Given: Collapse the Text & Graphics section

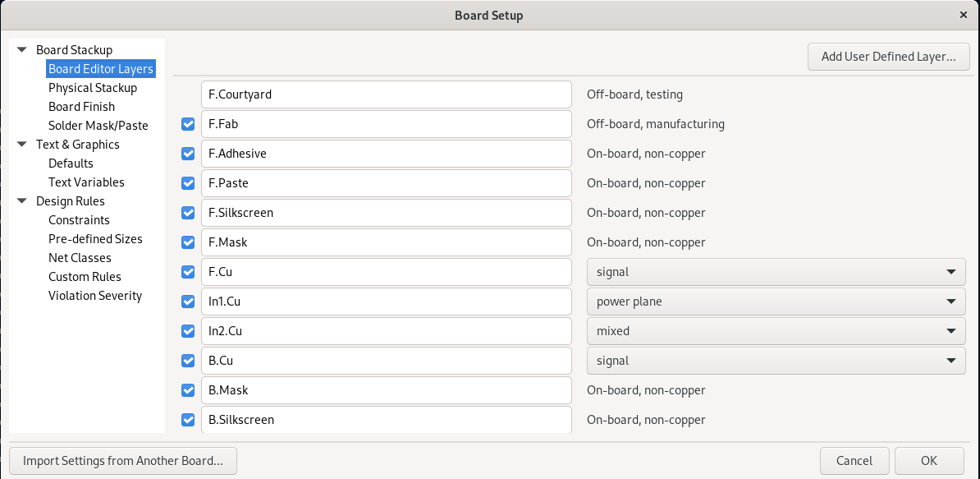Looking at the screenshot, I should tap(22, 145).
